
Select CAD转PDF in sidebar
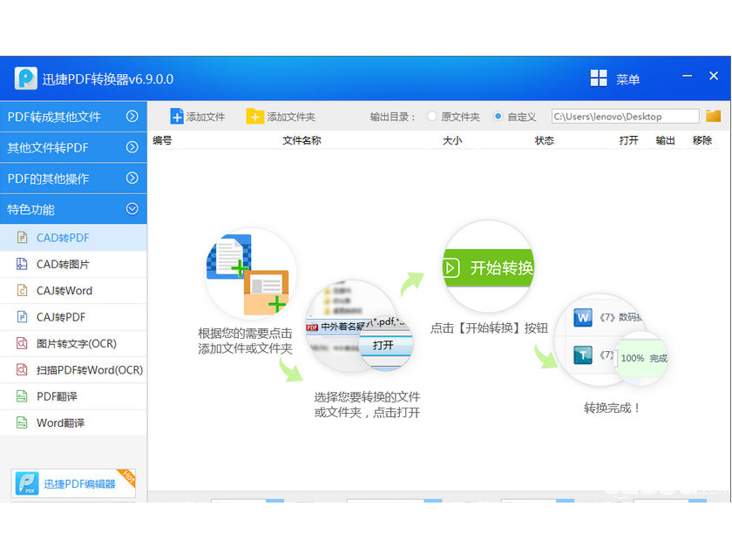click(73, 238)
